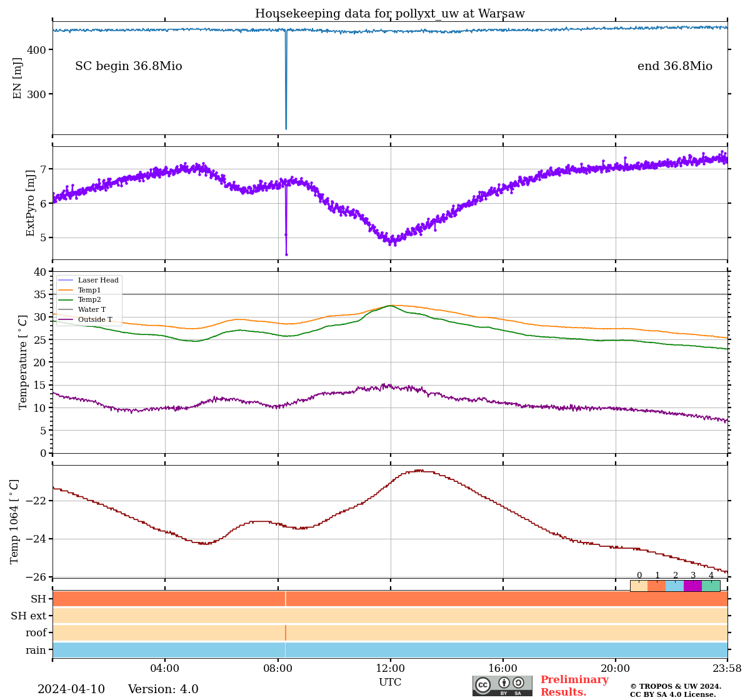Click the 'Temp 1064 [°C]' axis label
The width and height of the screenshot is (750, 700).
pyautogui.click(x=14, y=521)
